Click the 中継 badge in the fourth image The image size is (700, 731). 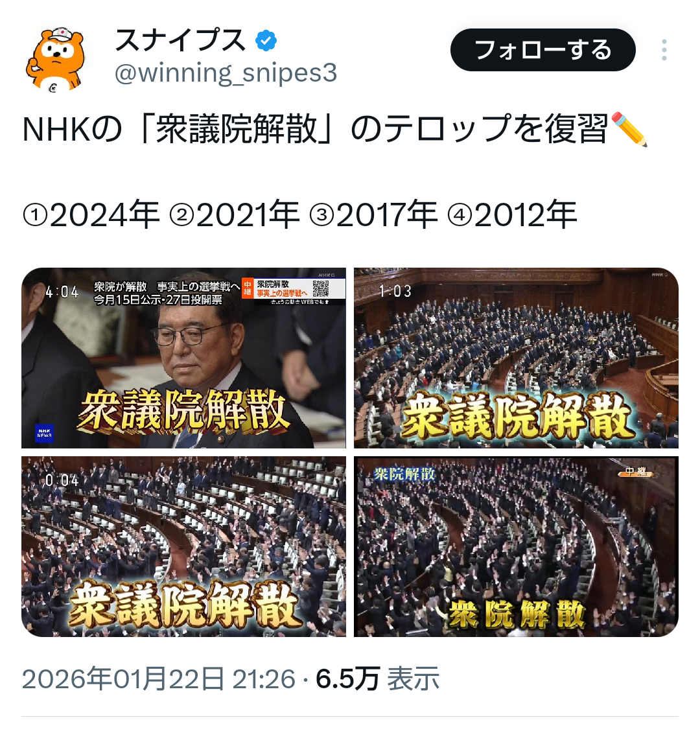coord(636,472)
